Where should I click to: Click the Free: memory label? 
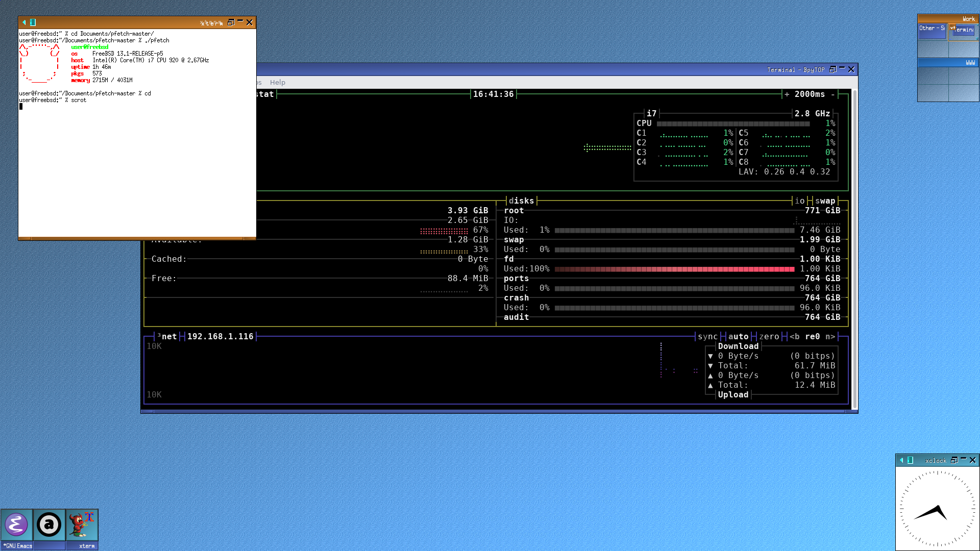coord(164,279)
